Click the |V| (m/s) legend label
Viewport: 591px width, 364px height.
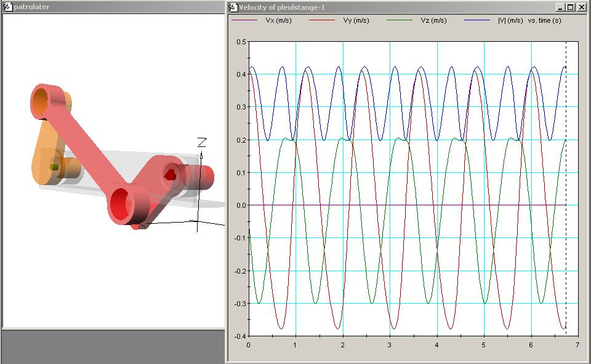510,20
